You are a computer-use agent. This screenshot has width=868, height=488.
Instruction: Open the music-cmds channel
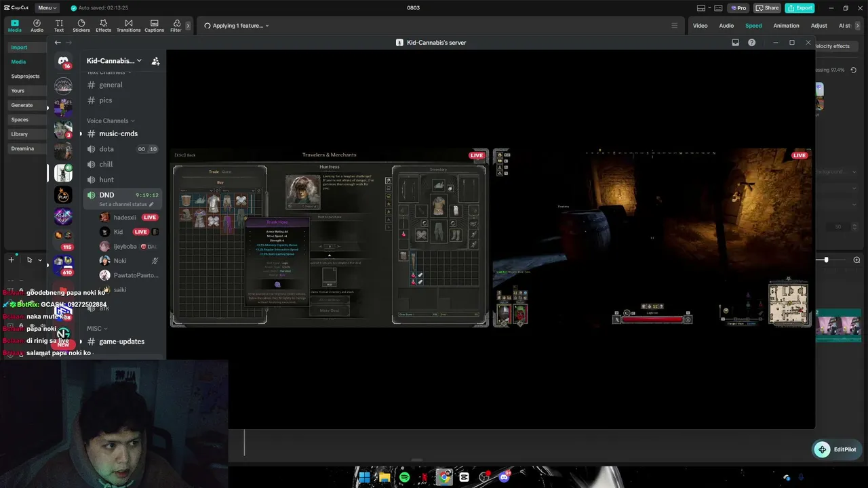click(x=118, y=134)
